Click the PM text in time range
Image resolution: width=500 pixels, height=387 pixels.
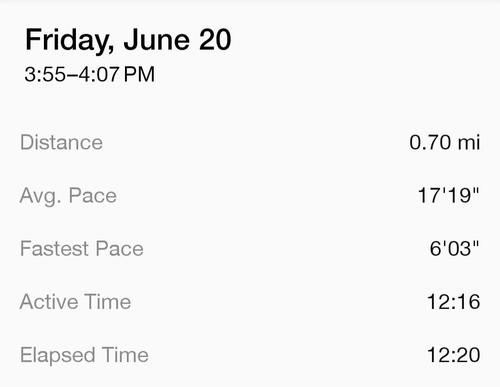139,74
